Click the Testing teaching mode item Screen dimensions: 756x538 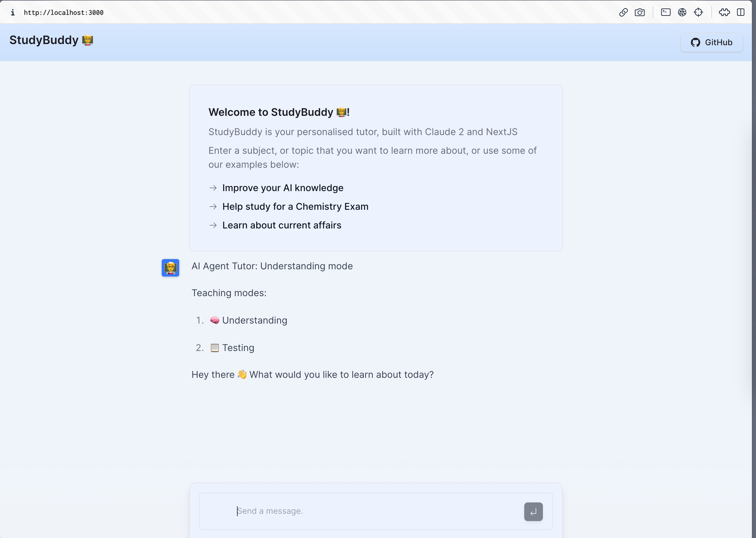pos(238,348)
